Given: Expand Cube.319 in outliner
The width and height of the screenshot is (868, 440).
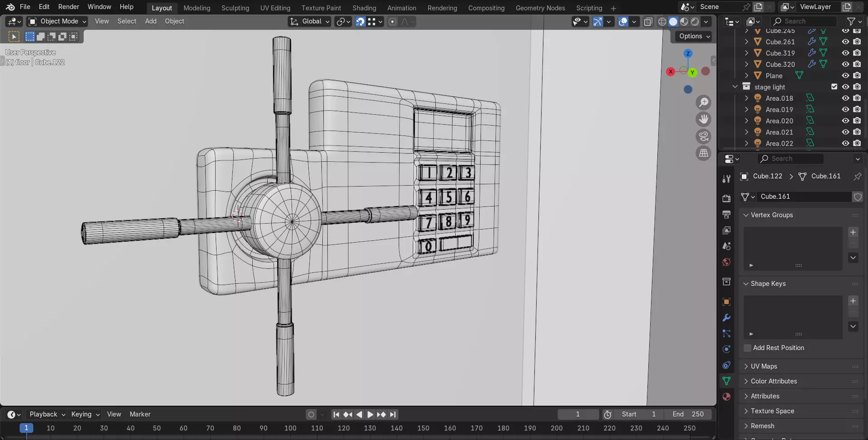Looking at the screenshot, I should click(x=746, y=53).
